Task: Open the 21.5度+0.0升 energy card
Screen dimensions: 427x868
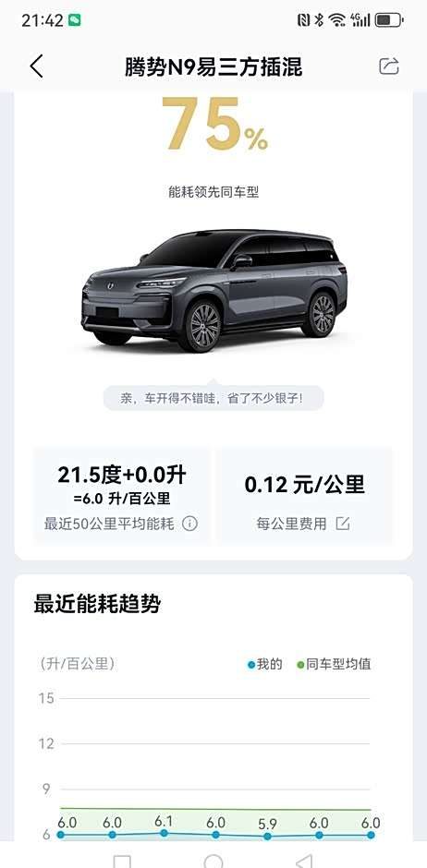Action: pos(122,496)
